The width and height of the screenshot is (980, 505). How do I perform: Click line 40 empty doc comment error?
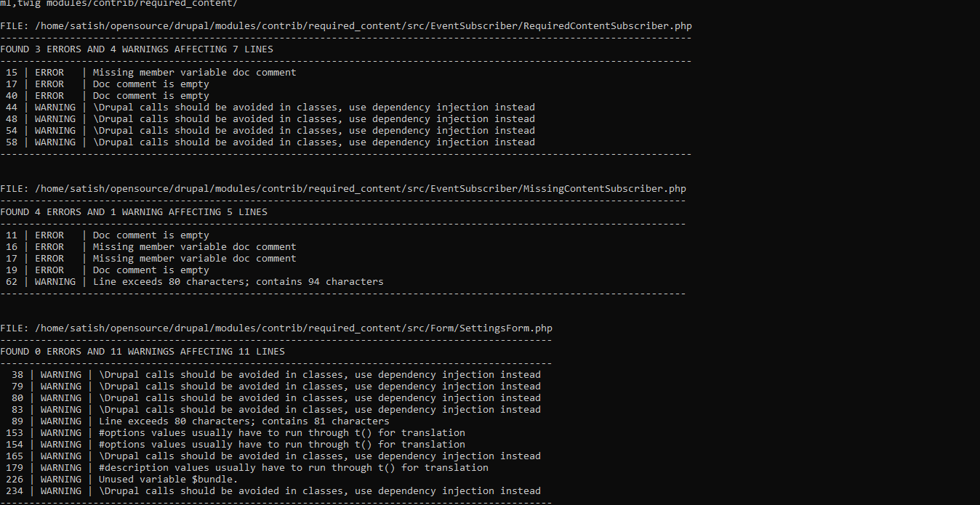click(x=108, y=96)
